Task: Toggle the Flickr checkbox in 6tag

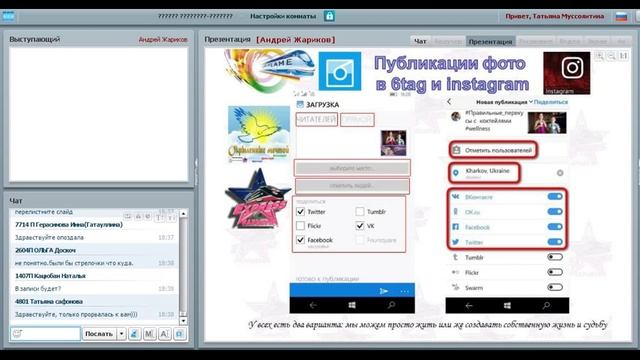Action: pos(300,226)
